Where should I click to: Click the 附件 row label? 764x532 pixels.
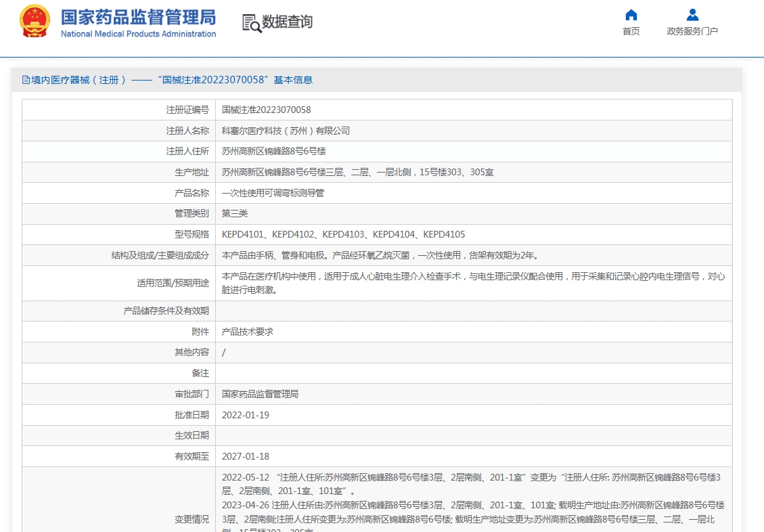click(200, 332)
